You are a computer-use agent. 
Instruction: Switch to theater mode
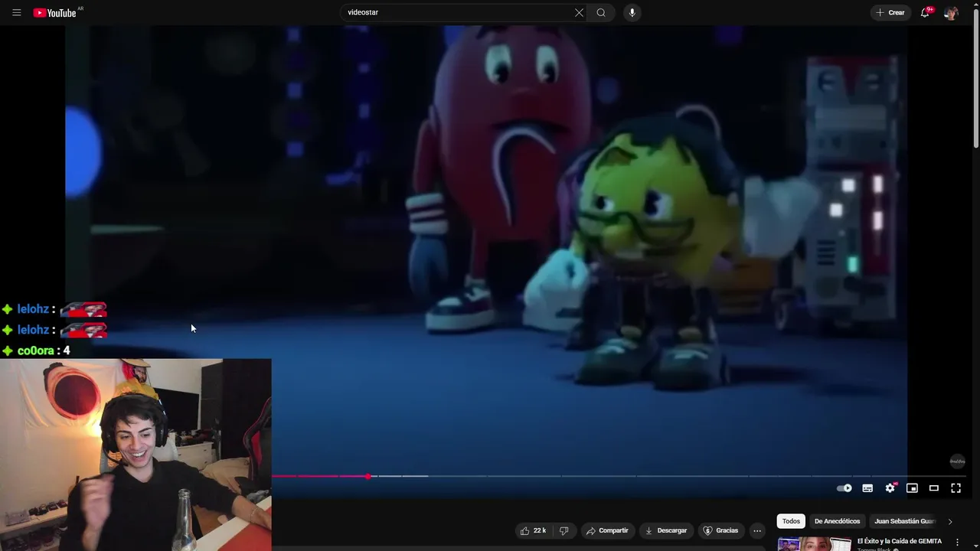(934, 488)
